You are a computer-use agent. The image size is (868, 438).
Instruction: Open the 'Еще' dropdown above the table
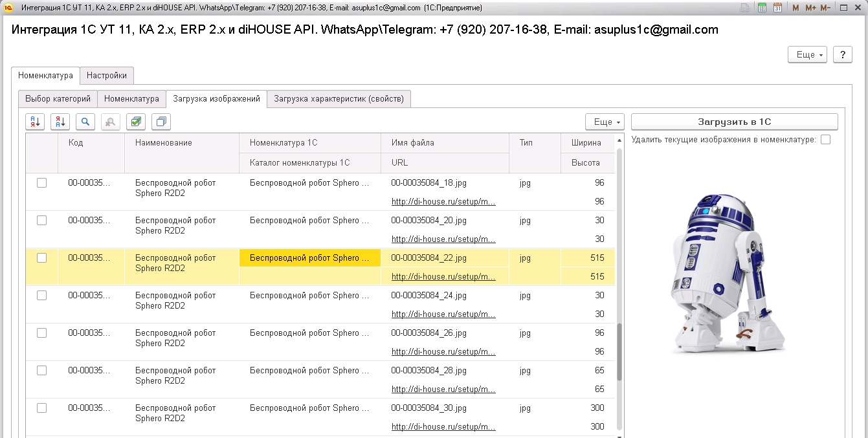point(605,122)
